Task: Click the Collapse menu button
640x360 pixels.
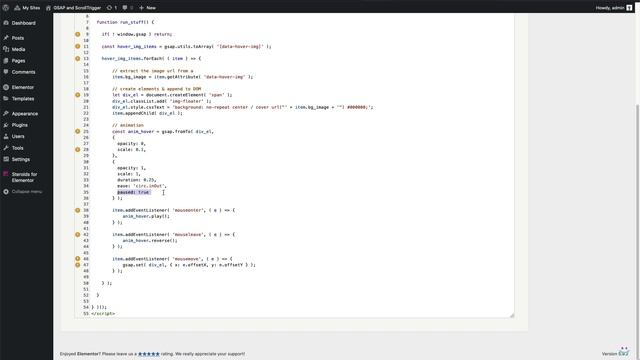Action: 27,191
